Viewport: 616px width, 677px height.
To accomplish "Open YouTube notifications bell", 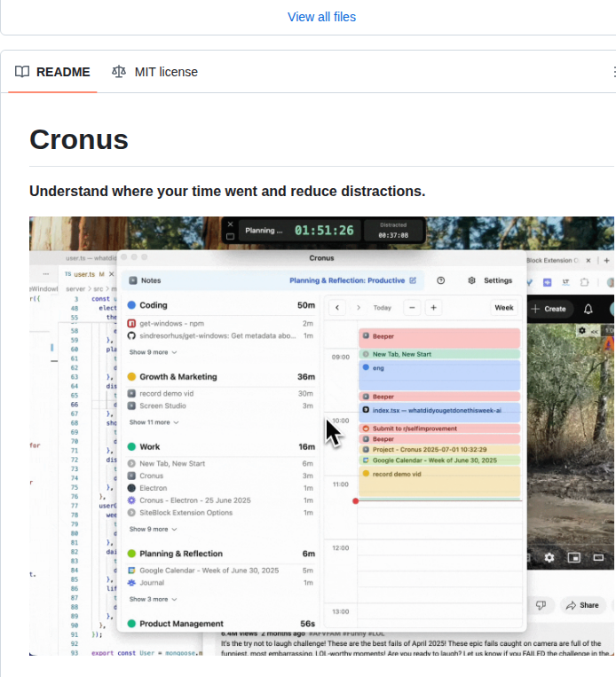I will tap(588, 309).
